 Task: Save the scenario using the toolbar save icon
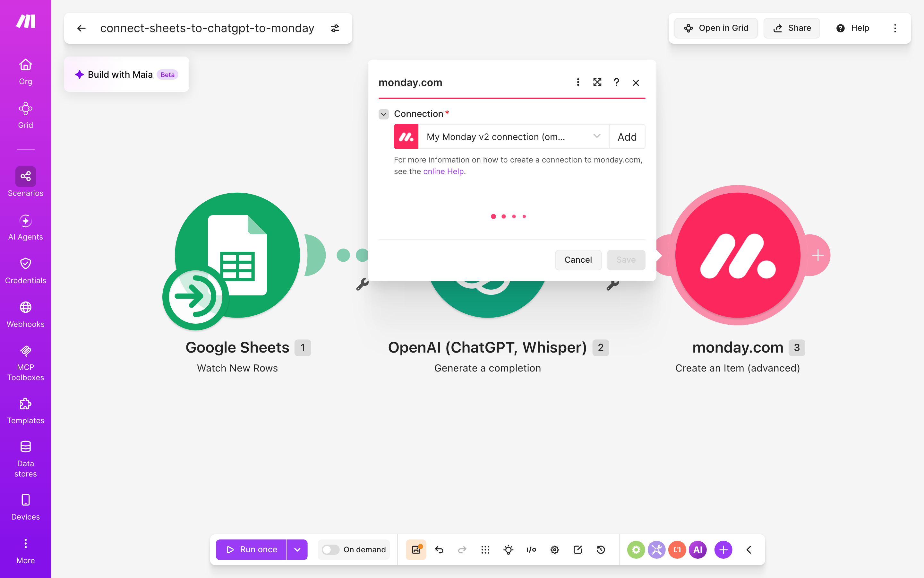(x=416, y=550)
